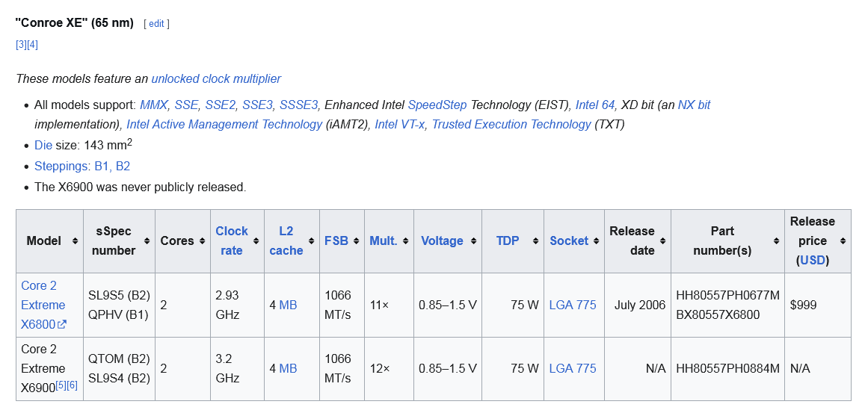The height and width of the screenshot is (419, 868).
Task: Sort table by Model column arrows
Action: 74,241
